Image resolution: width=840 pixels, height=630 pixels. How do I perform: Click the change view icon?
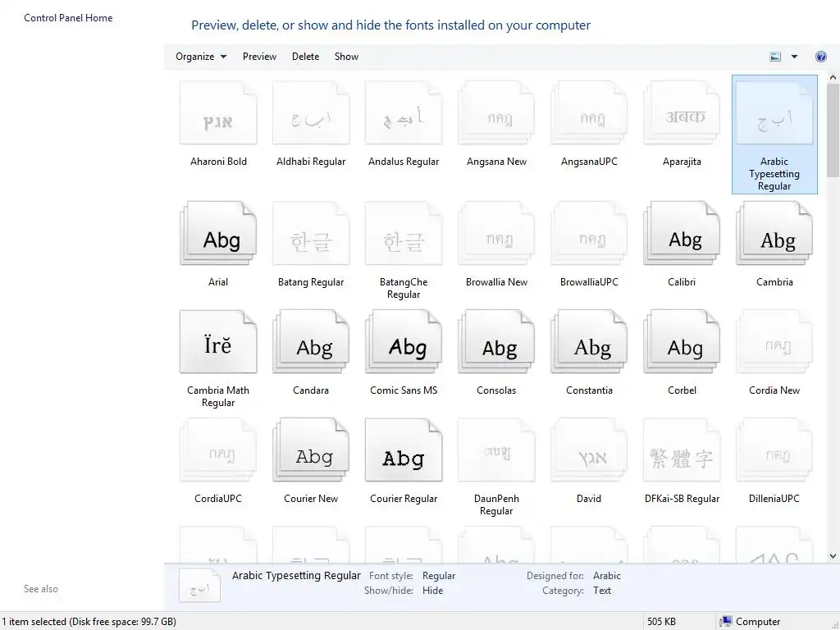[774, 57]
